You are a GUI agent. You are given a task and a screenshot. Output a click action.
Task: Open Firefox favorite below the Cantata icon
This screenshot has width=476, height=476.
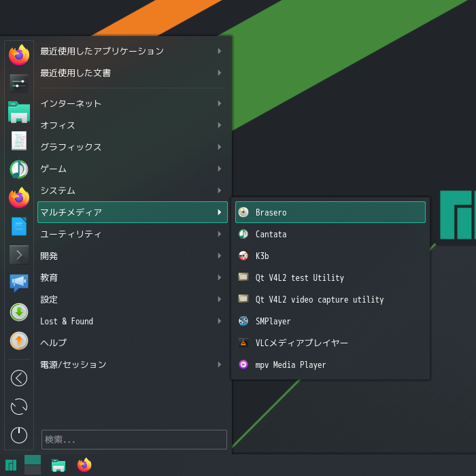(x=19, y=198)
